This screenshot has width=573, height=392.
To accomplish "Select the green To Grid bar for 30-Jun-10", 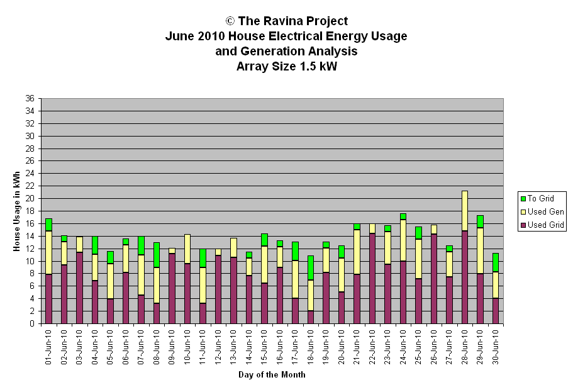I will point(496,262).
